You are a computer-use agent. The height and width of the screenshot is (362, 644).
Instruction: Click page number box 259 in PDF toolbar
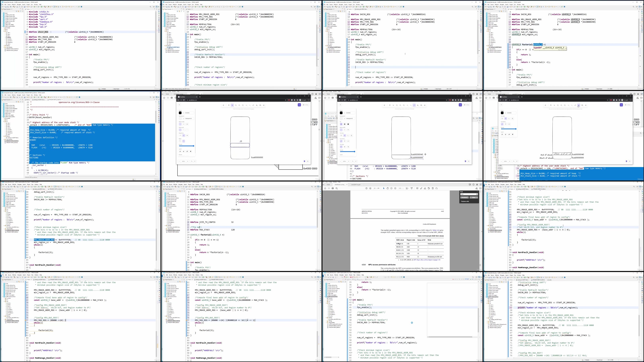tap(375, 188)
